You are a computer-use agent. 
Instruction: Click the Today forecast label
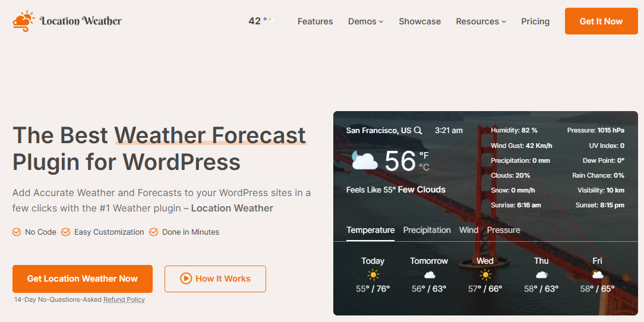tap(372, 261)
